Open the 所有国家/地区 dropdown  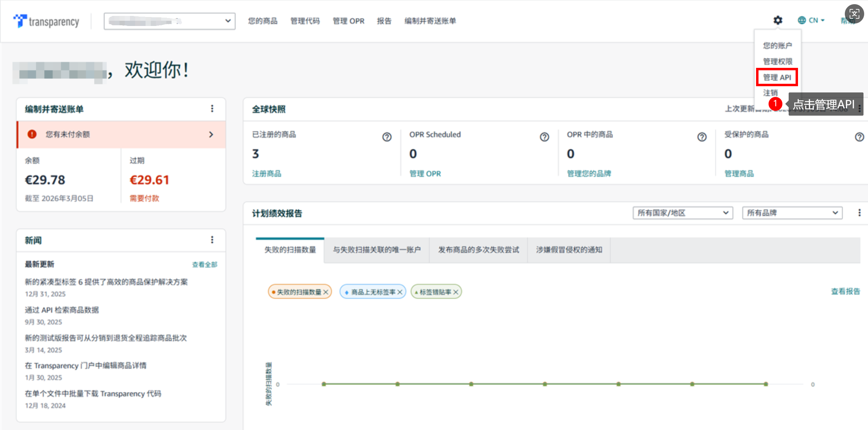[682, 213]
